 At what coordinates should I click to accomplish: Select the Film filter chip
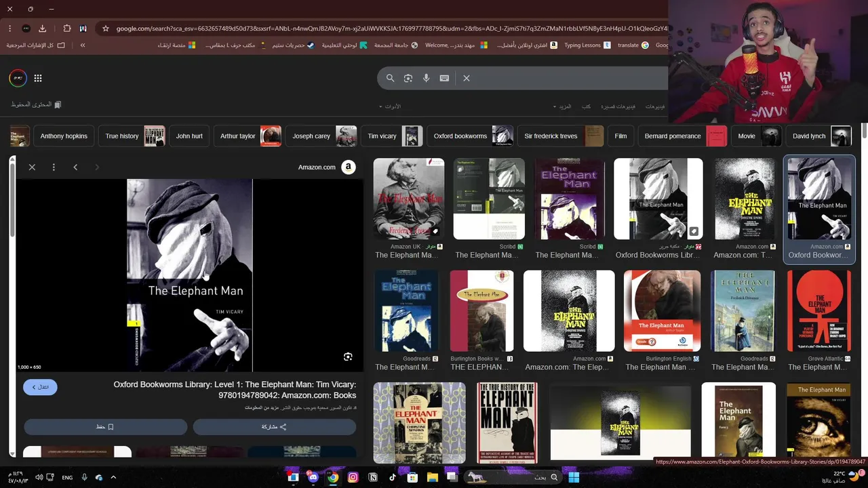(620, 136)
